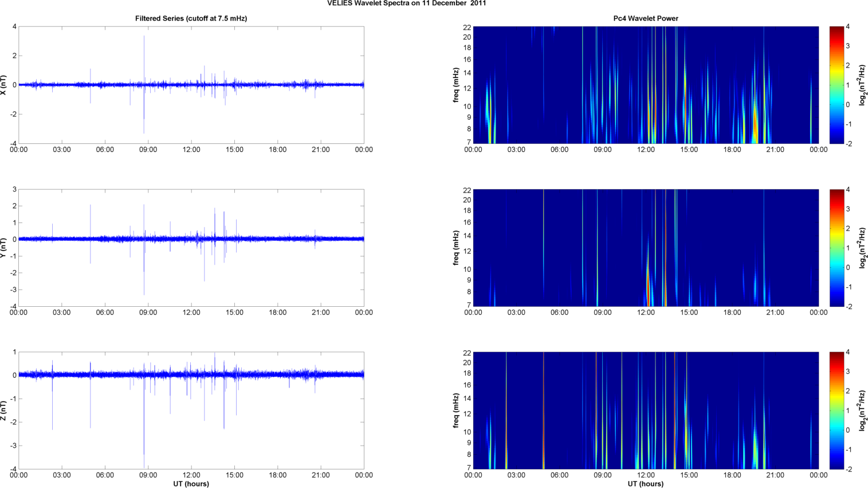Click 'UT (hours)' label under the Z wavelet spectrum
This screenshot has height=488, width=868.
click(645, 484)
